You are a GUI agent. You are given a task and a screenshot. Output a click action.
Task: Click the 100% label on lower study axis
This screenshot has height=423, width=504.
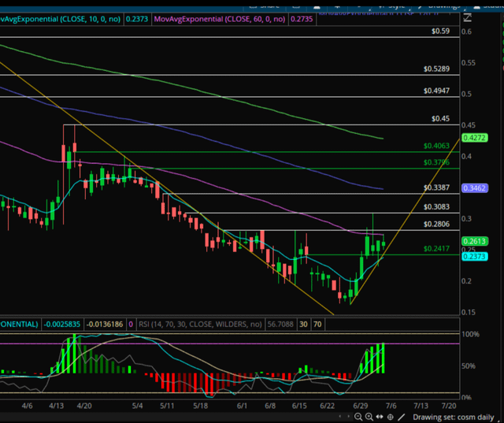coord(470,334)
